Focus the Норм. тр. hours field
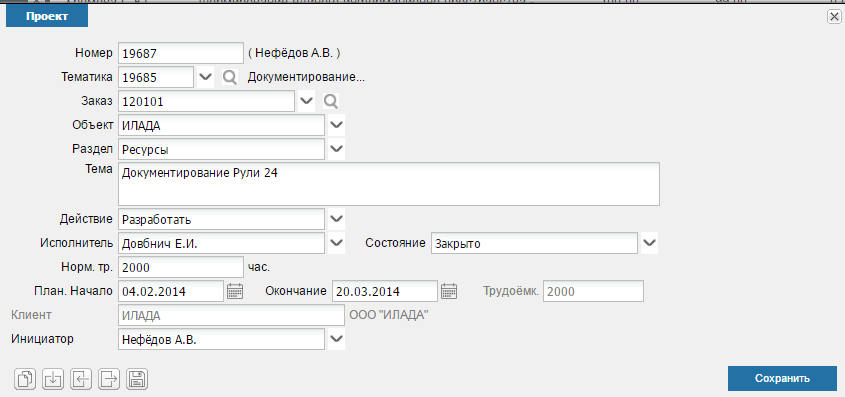The height and width of the screenshot is (397, 845). click(181, 267)
